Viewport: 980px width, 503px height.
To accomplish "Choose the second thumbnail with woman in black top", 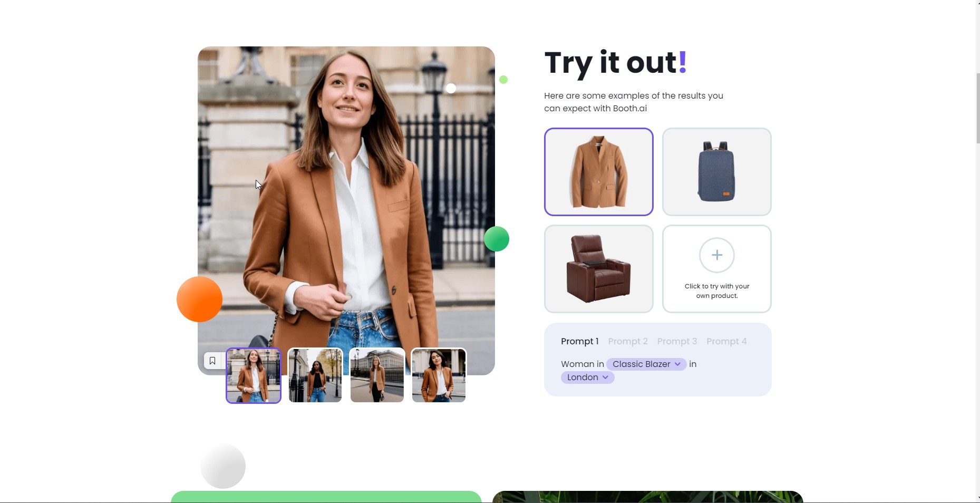I will 315,375.
